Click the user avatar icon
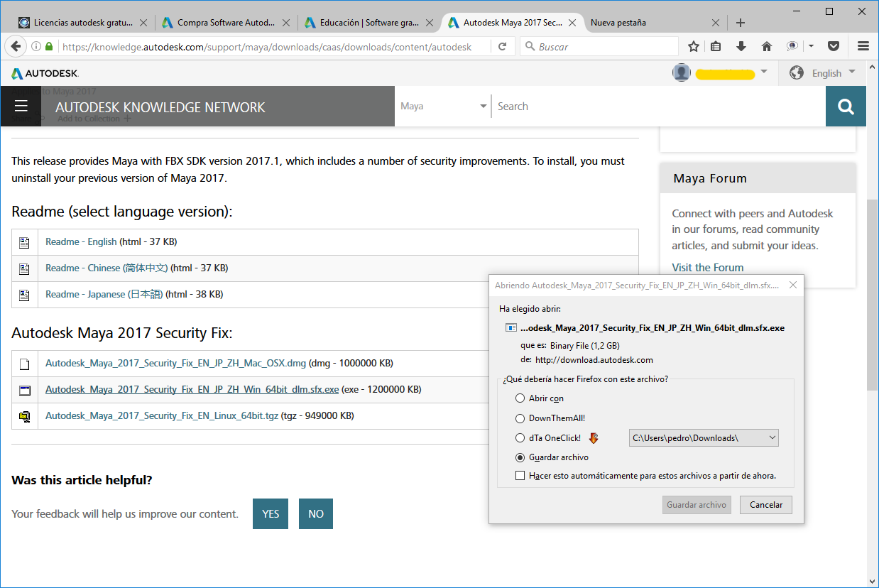 [x=682, y=72]
